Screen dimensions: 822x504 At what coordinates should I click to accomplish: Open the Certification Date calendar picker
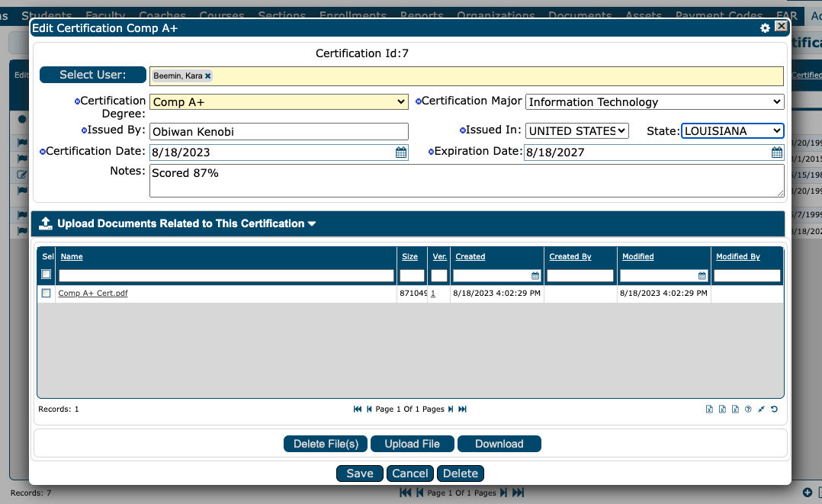(x=400, y=152)
